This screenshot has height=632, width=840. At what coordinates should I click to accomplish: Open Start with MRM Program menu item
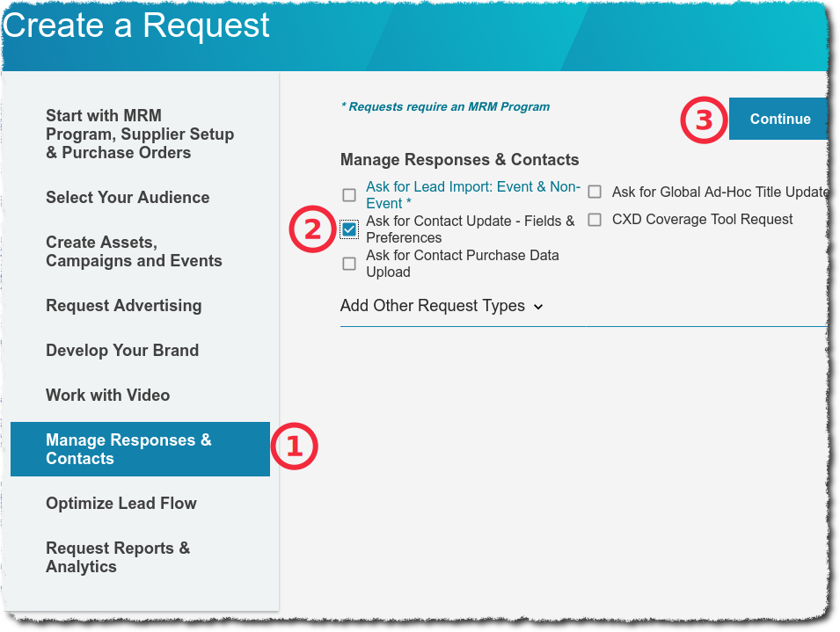140,134
